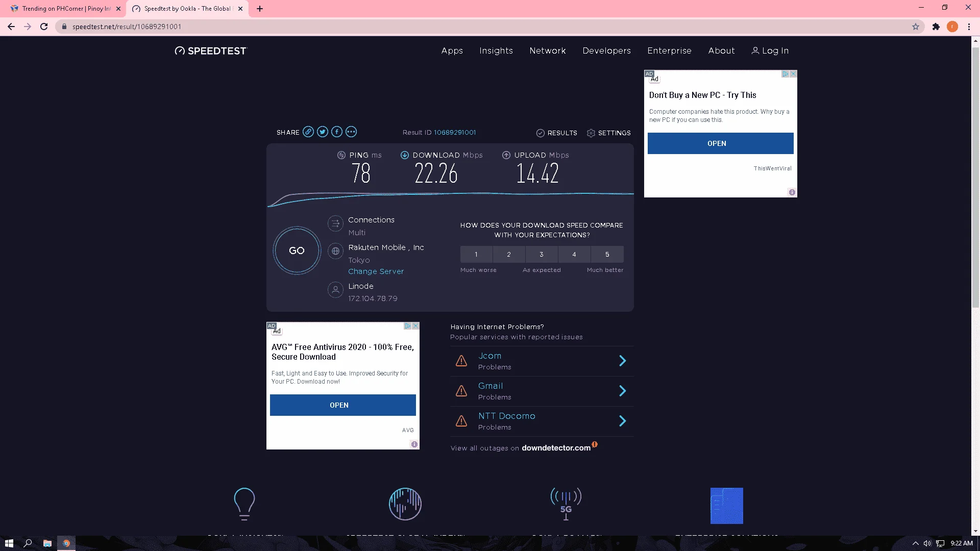Image resolution: width=980 pixels, height=551 pixels.
Task: Start a new test with GO
Action: [x=297, y=251]
